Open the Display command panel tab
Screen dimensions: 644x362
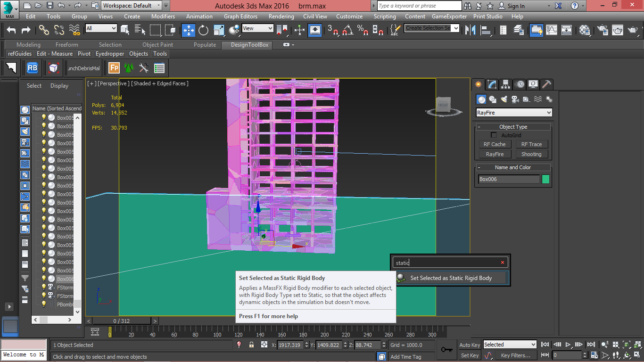tap(533, 84)
